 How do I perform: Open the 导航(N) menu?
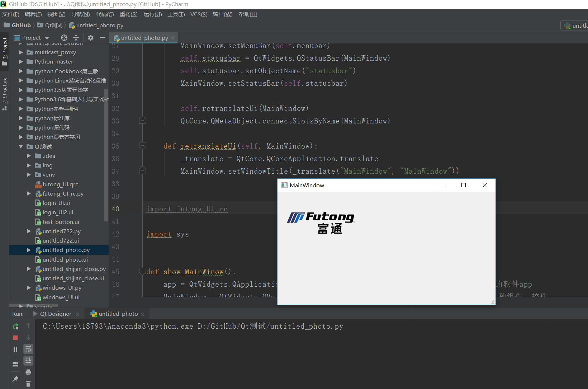pyautogui.click(x=81, y=14)
